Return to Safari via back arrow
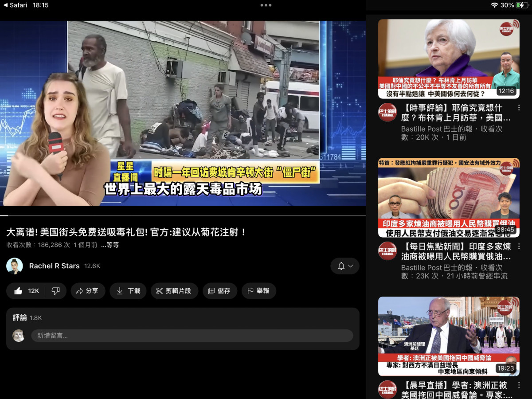Image resolution: width=532 pixels, height=399 pixels. pos(15,5)
